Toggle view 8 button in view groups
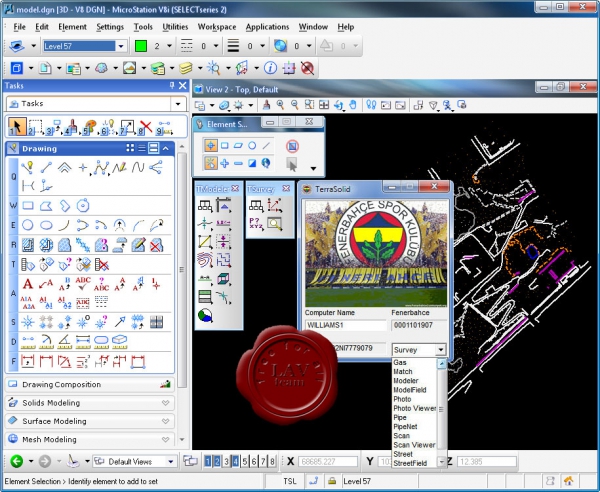The image size is (600, 492). (x=272, y=461)
